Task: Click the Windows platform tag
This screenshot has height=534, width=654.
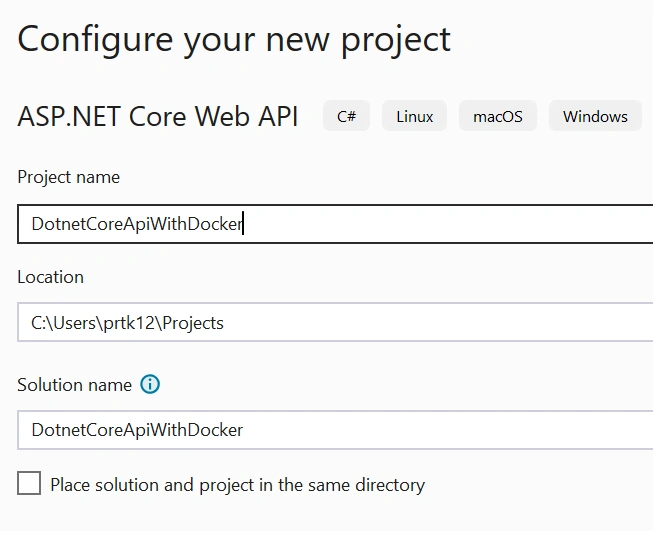Action: click(x=595, y=116)
